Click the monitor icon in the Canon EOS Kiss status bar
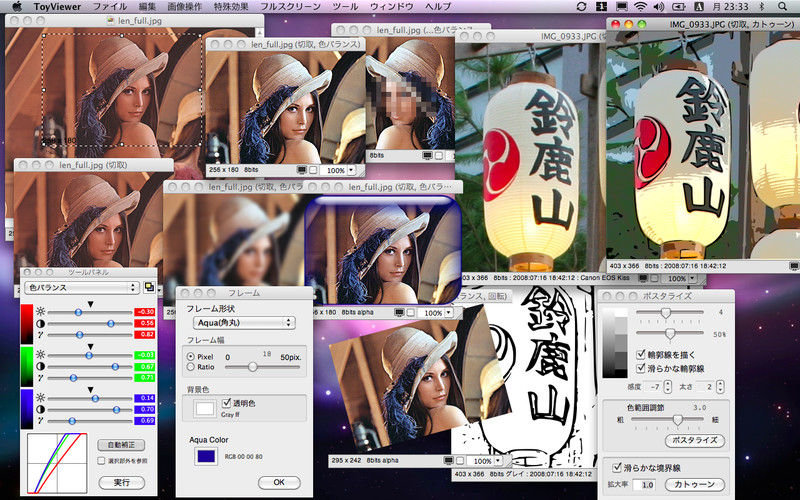 tap(643, 279)
